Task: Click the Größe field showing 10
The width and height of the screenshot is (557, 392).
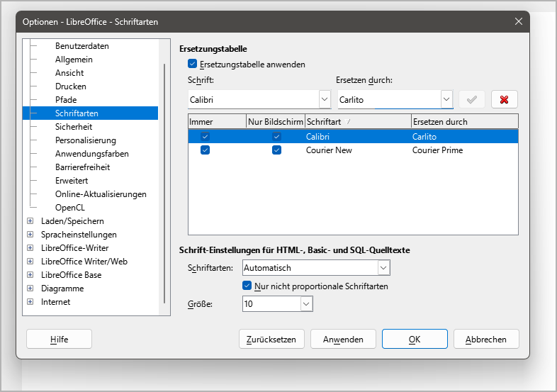Action: [x=271, y=304]
